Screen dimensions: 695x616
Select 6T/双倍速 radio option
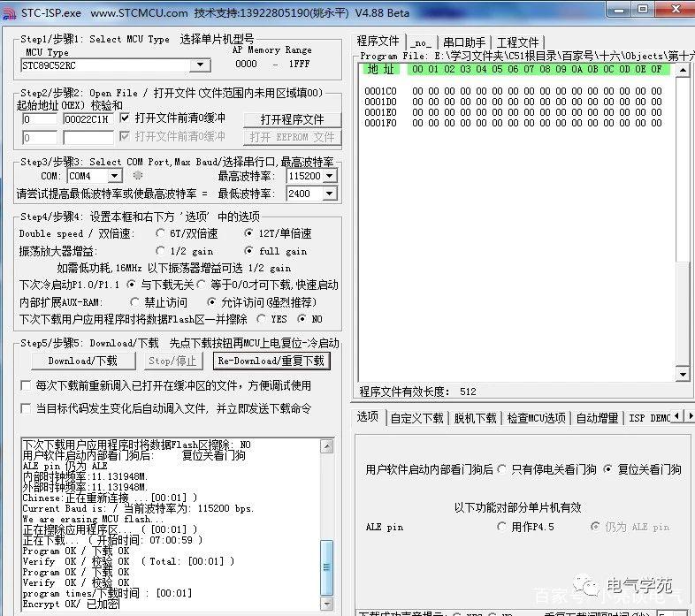(x=160, y=233)
